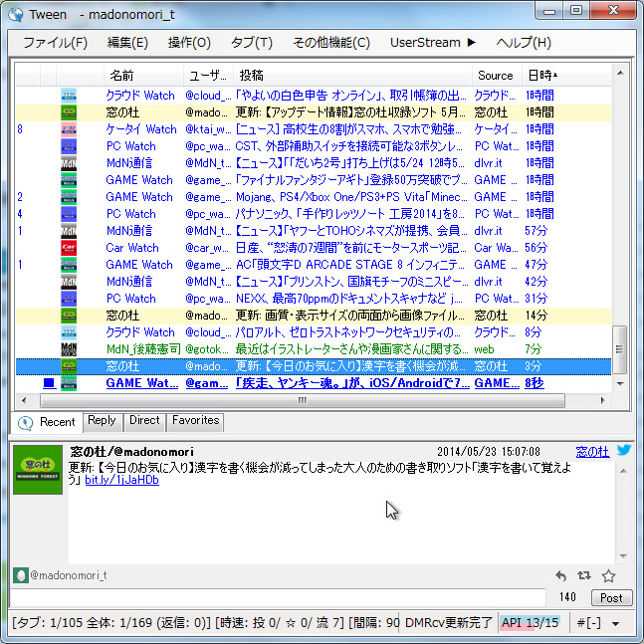Open the ファイル(F) menu
This screenshot has width=644, height=644.
click(56, 43)
